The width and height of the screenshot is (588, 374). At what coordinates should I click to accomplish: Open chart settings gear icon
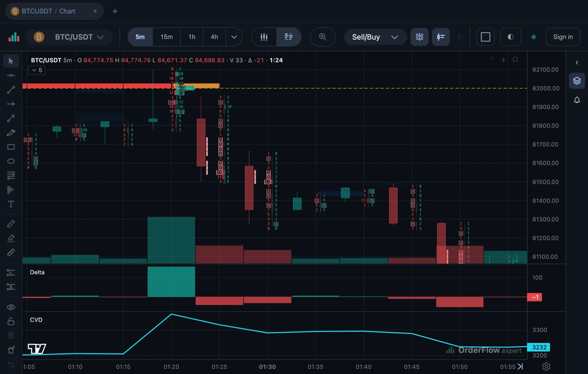546,366
